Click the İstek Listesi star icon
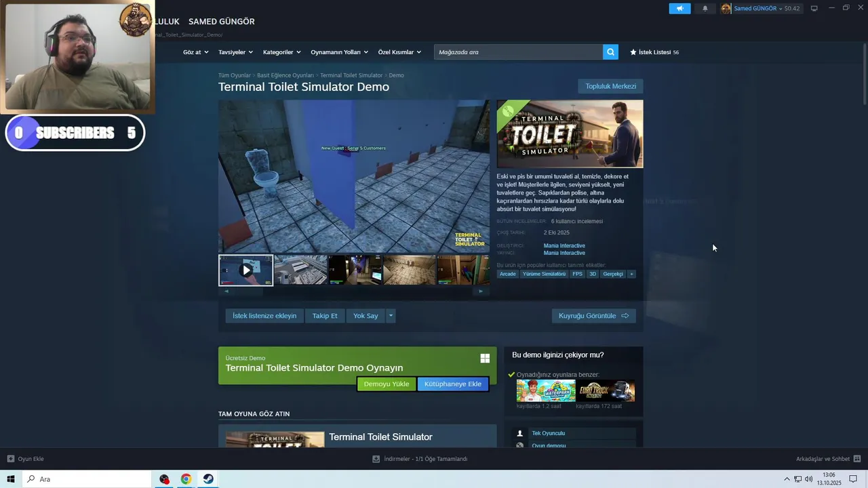Screen dimensions: 868x488 633,52
